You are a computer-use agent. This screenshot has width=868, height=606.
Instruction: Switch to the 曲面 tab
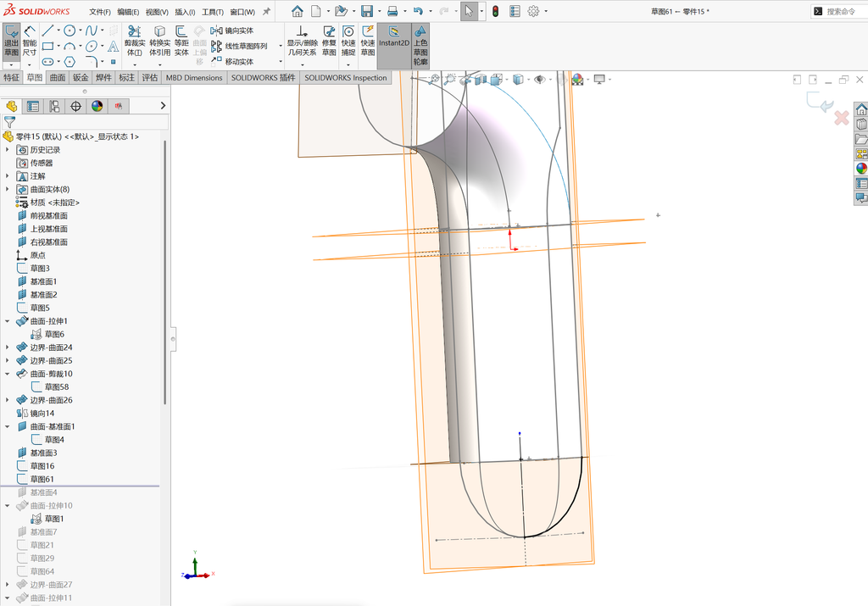click(x=58, y=77)
